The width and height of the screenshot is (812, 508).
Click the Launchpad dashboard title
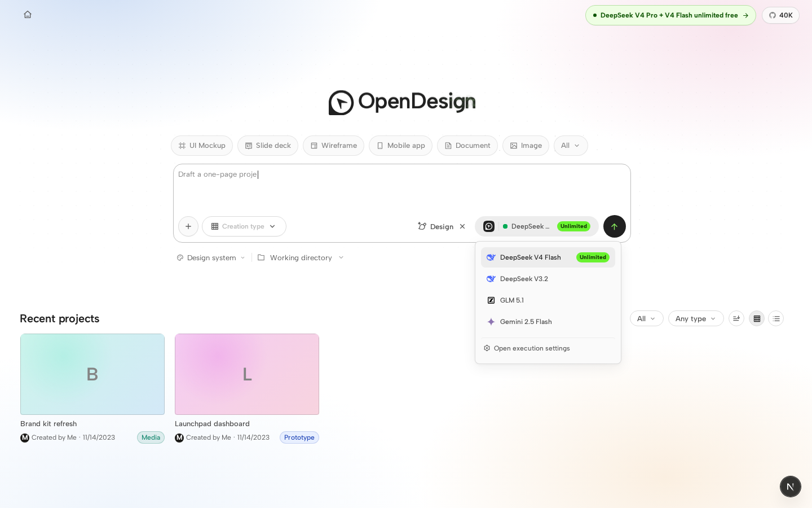[x=212, y=424]
